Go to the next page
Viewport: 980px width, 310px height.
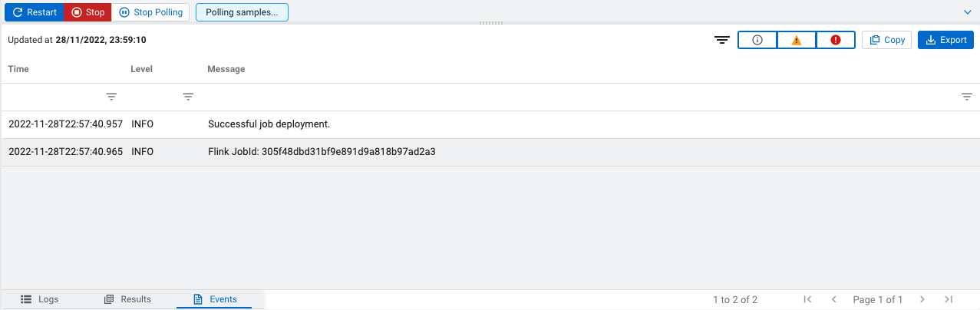922,299
